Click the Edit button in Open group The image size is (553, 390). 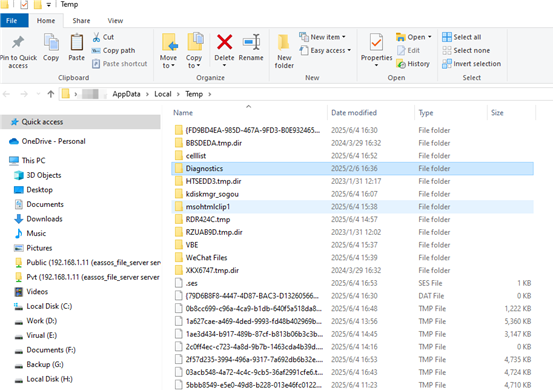pyautogui.click(x=408, y=50)
